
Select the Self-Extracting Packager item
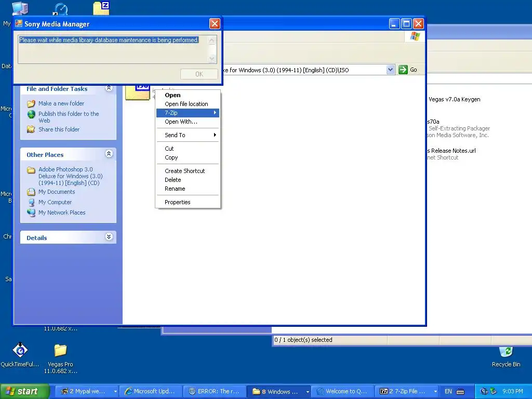(459, 128)
